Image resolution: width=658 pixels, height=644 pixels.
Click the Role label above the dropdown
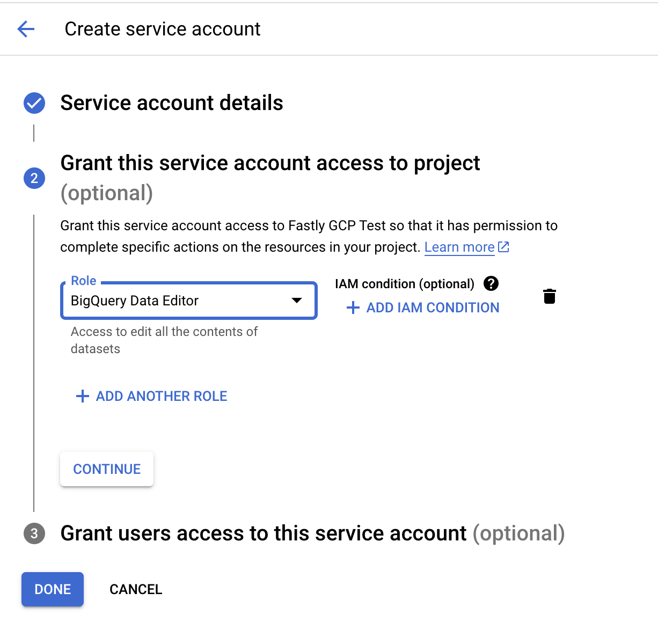(x=83, y=280)
